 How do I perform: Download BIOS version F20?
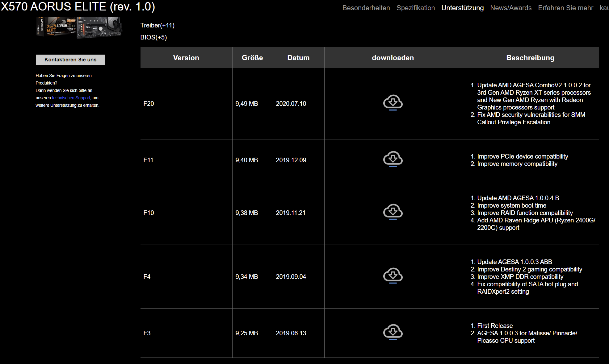[393, 103]
